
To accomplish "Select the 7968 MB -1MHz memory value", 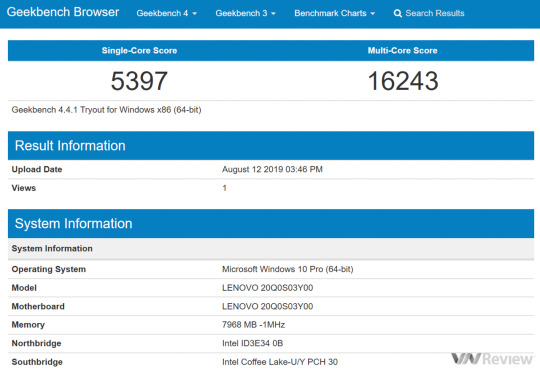I will tap(253, 325).
